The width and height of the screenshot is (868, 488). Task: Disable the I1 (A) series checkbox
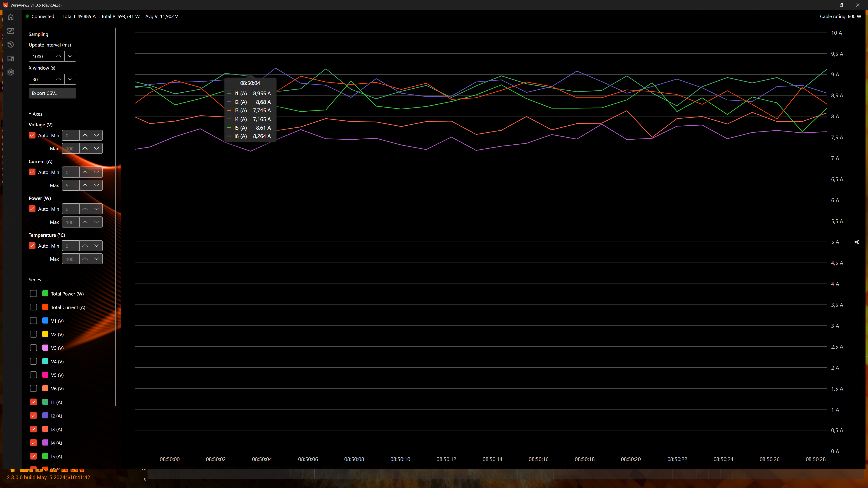33,402
